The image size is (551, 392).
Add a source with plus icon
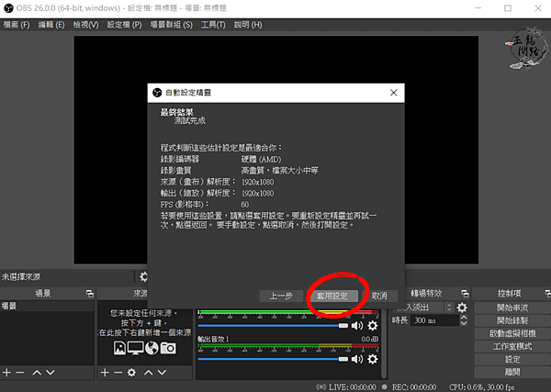(105, 373)
